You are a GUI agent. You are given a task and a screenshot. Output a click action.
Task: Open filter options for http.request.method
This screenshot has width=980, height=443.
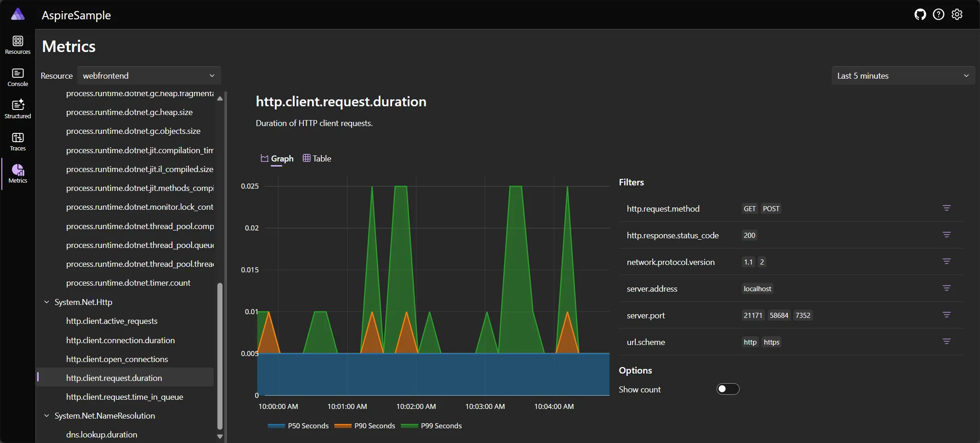click(946, 208)
